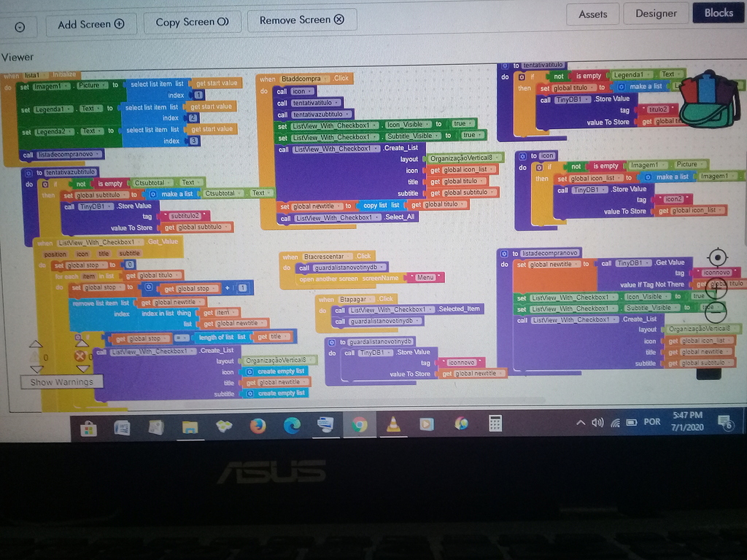
Task: Launch VLC media player from the taskbar
Action: (x=392, y=424)
